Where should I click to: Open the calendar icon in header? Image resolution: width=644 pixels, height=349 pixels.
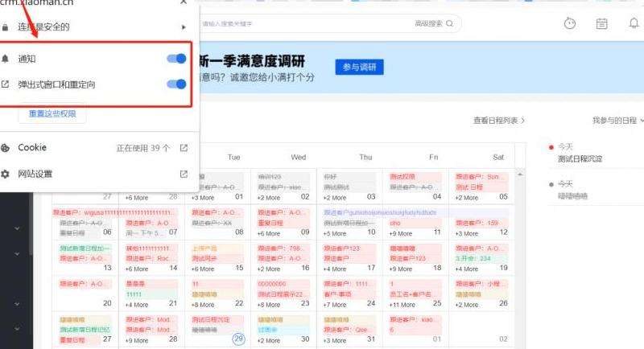(x=601, y=23)
